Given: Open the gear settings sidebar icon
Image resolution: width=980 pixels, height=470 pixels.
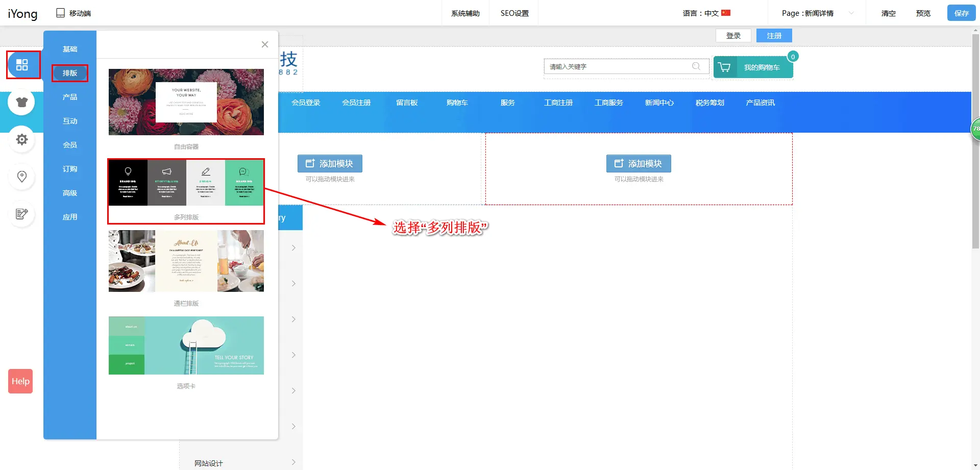Looking at the screenshot, I should [21, 139].
